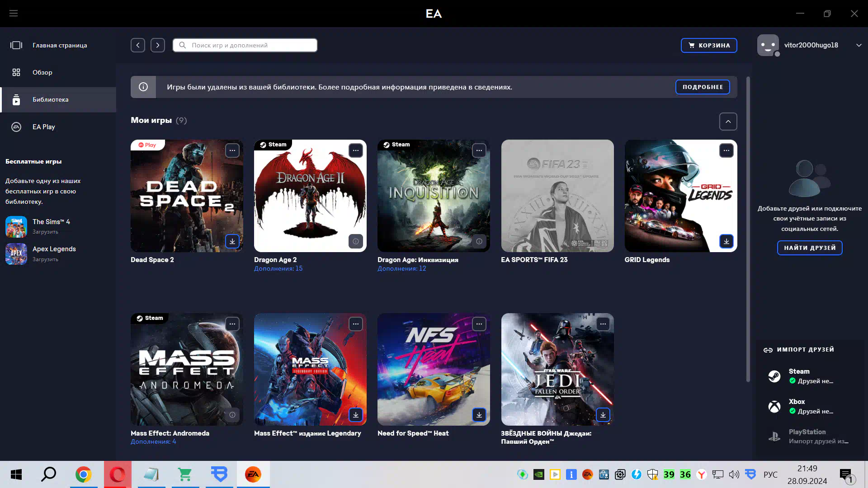
Task: Click the user avatar image
Action: tap(768, 45)
